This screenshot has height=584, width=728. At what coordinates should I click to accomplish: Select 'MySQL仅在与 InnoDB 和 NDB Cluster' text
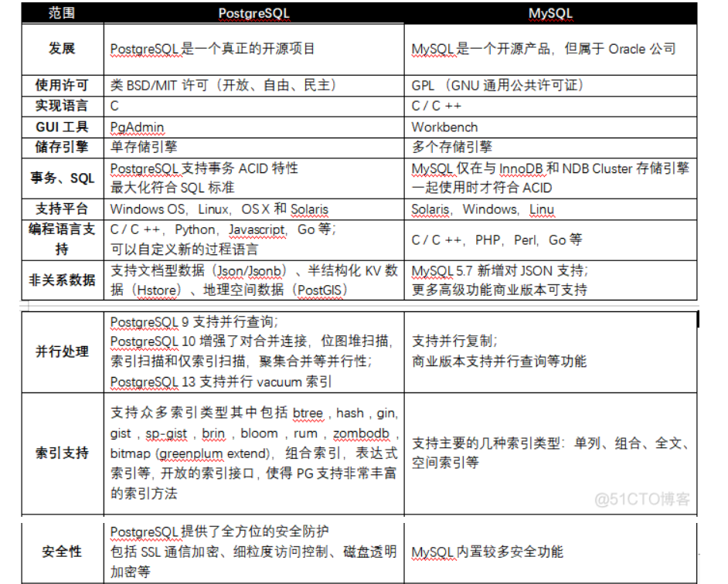pyautogui.click(x=522, y=168)
